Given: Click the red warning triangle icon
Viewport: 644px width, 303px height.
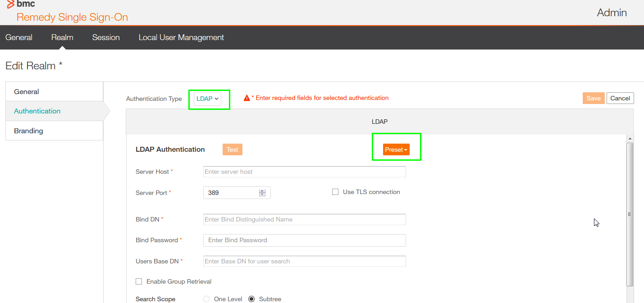Looking at the screenshot, I should tap(247, 98).
